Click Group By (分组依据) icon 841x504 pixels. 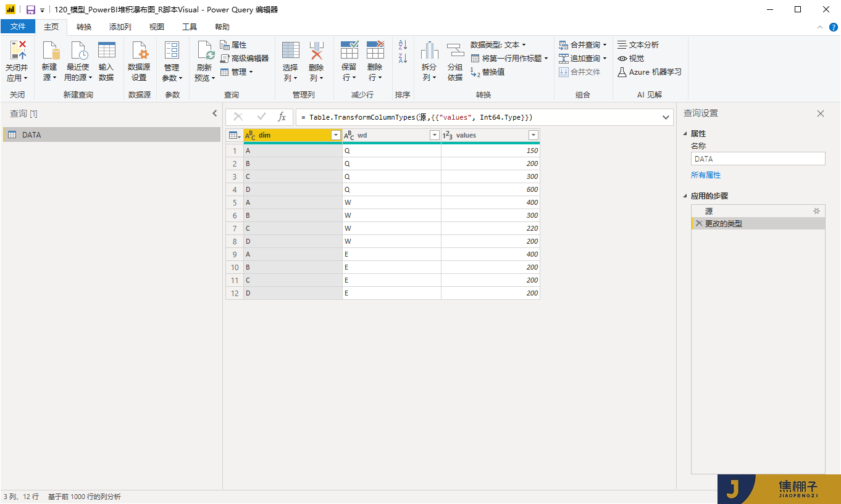tap(455, 51)
